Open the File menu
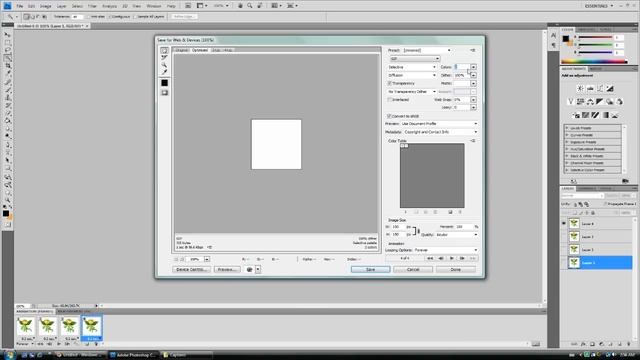Viewport: 640px width, 360px height. point(20,6)
